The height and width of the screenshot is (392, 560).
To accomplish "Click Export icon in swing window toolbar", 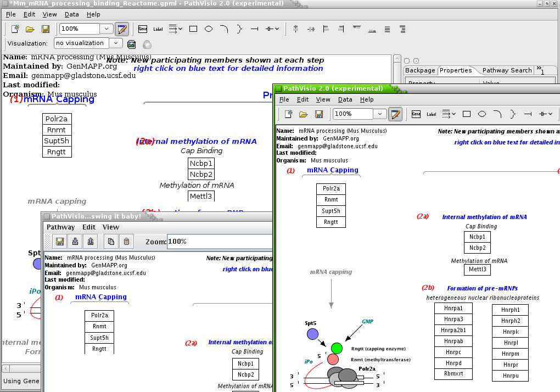I will pyautogui.click(x=91, y=242).
